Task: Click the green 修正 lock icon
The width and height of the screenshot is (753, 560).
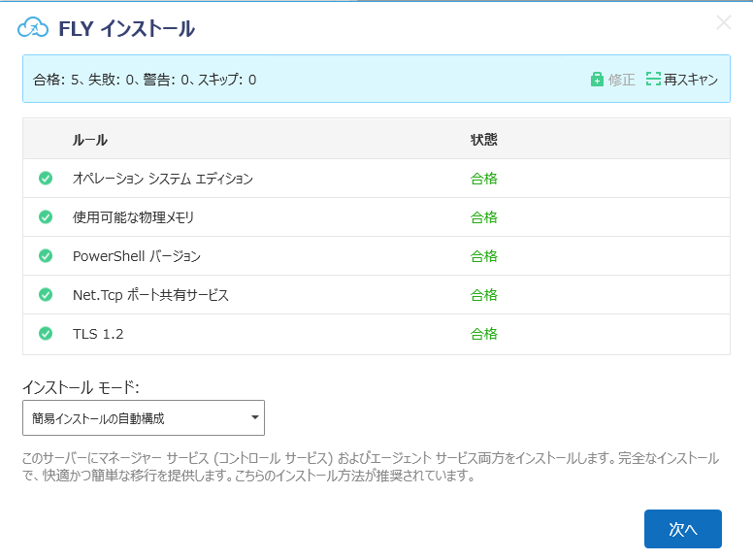Action: click(x=597, y=80)
